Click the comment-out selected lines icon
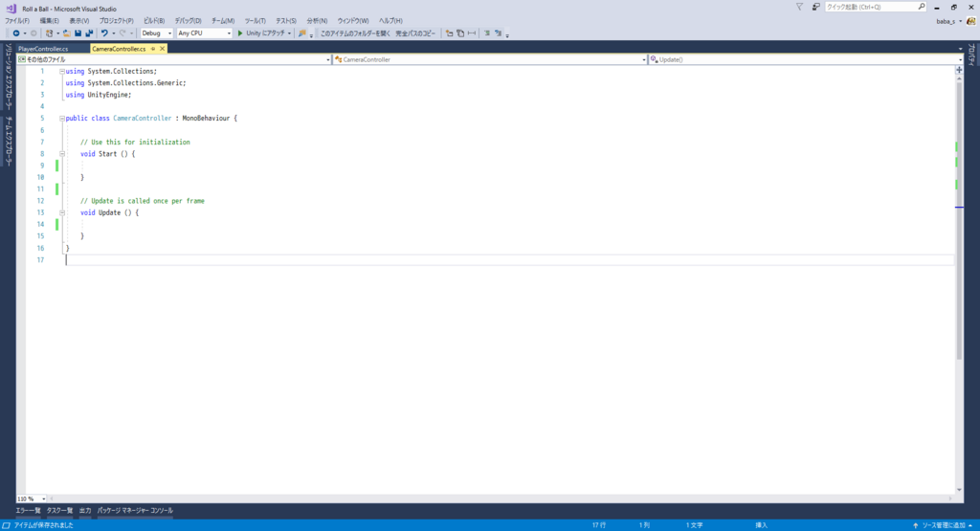The width and height of the screenshot is (980, 531). click(x=487, y=33)
